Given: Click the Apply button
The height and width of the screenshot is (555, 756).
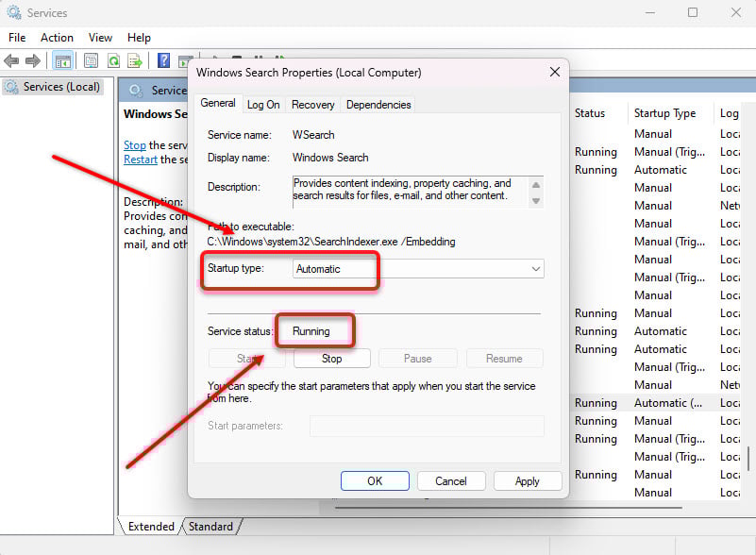Looking at the screenshot, I should (x=527, y=480).
